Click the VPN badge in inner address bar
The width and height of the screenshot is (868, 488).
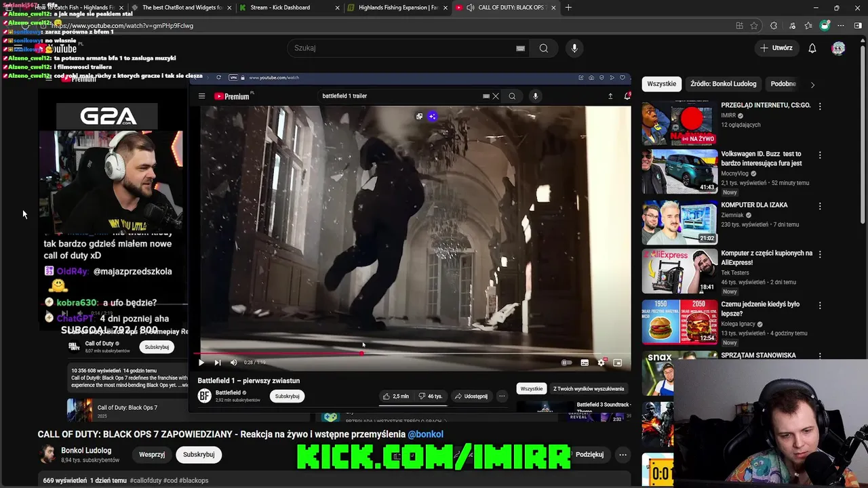pos(233,77)
